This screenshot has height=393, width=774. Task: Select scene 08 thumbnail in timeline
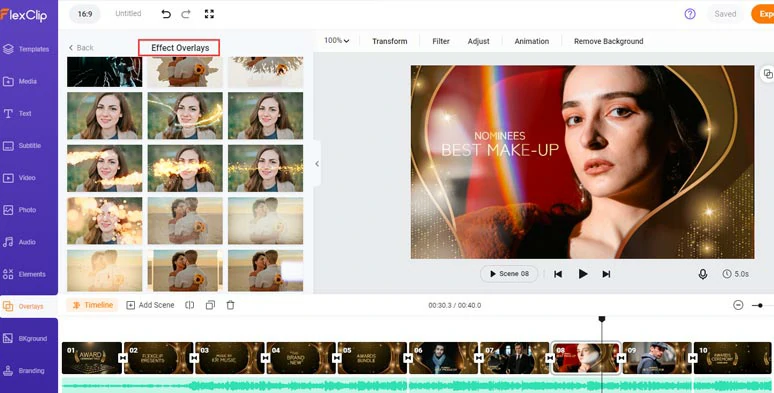tap(585, 358)
